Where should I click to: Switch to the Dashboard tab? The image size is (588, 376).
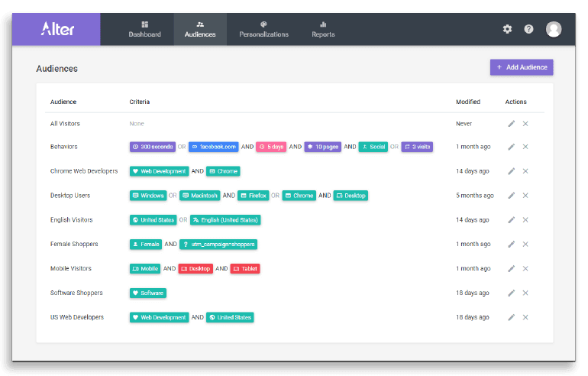[144, 29]
